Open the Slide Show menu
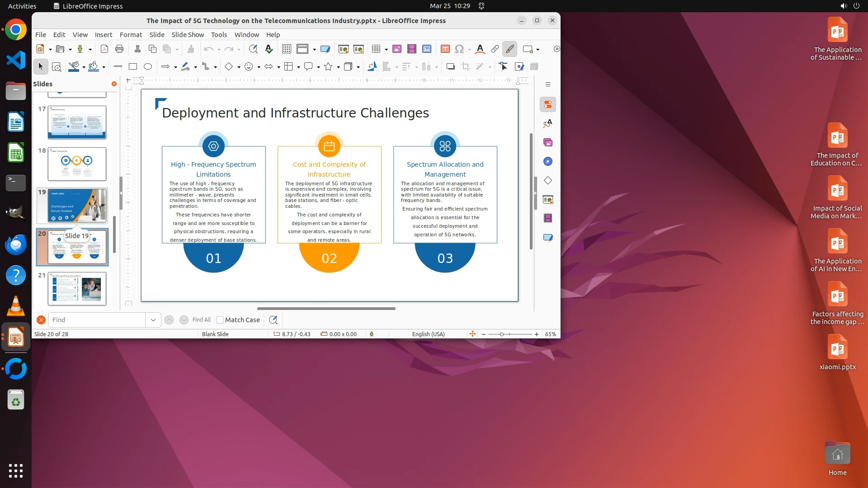Screen dimensions: 868x488 188,34
